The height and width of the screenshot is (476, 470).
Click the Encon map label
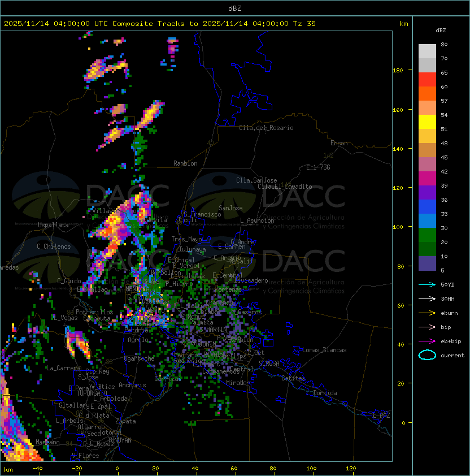click(x=339, y=143)
